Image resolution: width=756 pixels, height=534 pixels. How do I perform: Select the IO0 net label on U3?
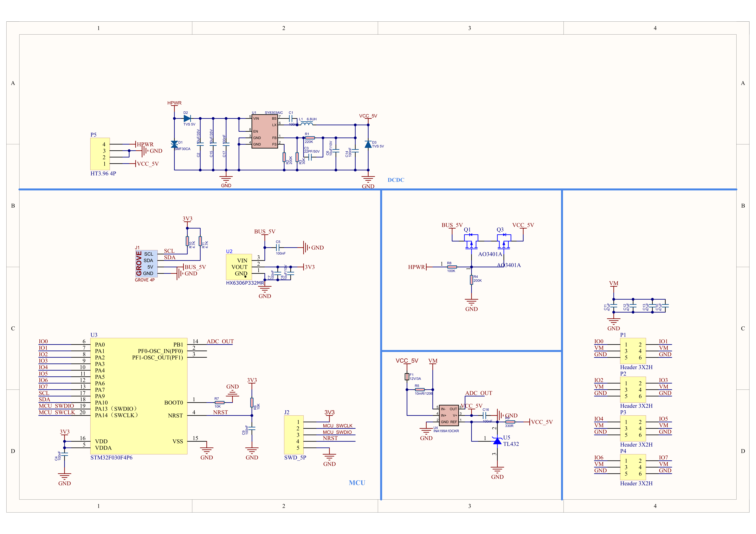pos(43,341)
